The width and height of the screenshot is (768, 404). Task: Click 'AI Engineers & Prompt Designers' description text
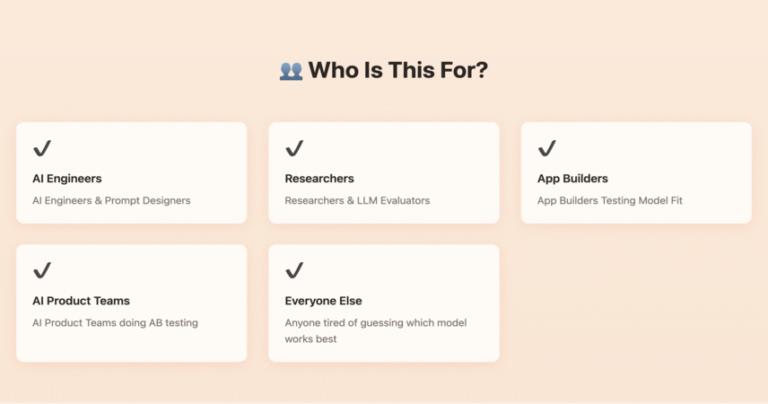tap(111, 200)
